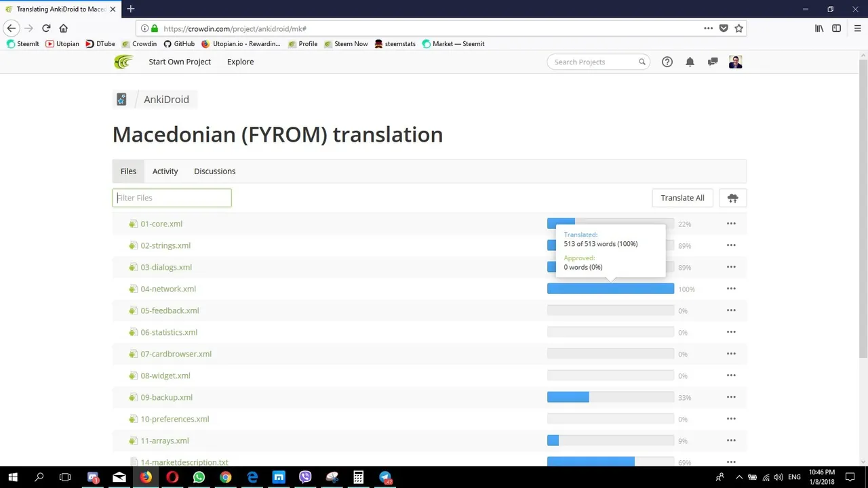
Task: Open the help question mark icon
Action: (x=667, y=62)
